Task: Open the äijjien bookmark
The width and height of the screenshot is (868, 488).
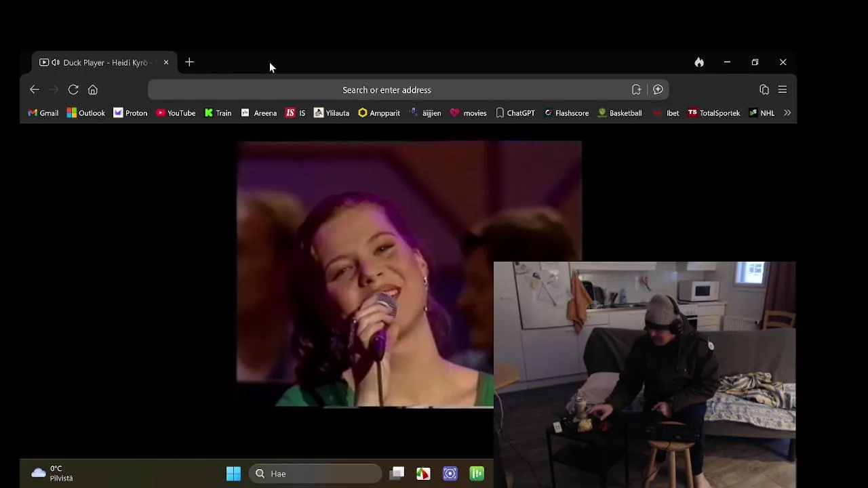Action: pyautogui.click(x=425, y=113)
